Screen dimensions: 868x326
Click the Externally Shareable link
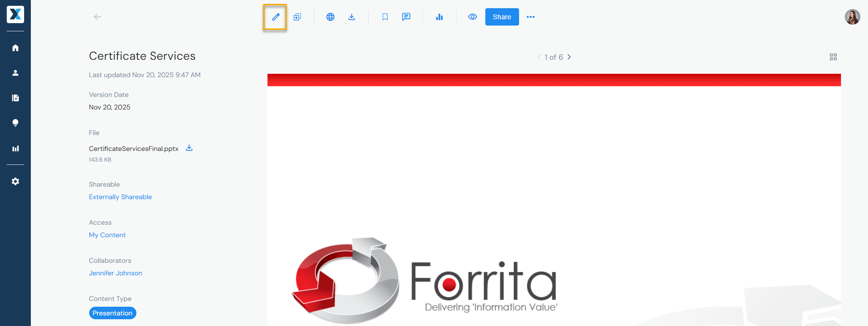click(x=120, y=197)
